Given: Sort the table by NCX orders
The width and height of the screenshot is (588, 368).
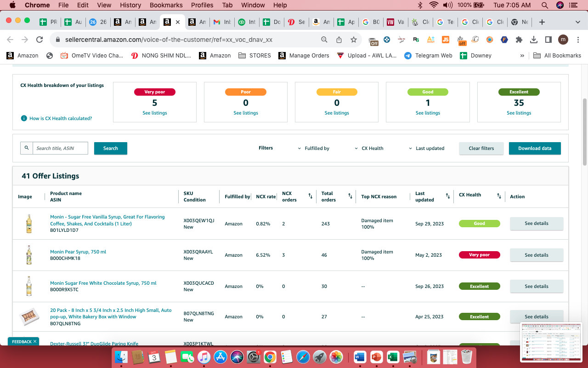Looking at the screenshot, I should click(x=310, y=196).
